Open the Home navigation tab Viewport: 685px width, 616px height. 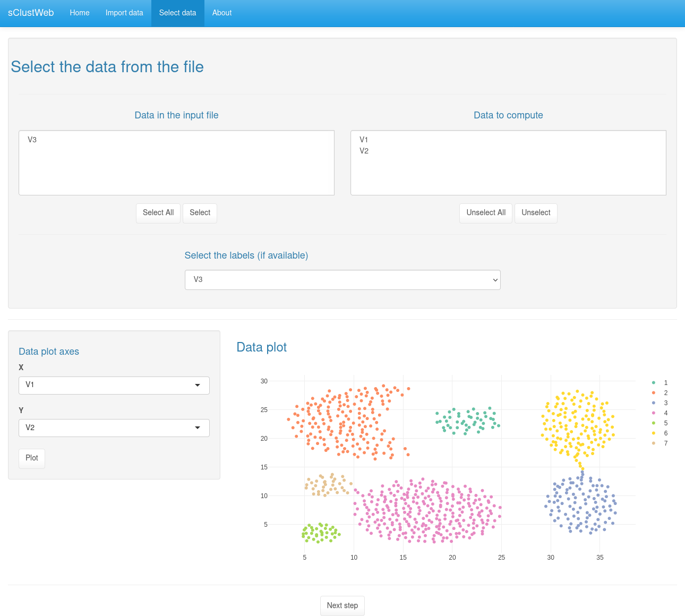pos(80,13)
